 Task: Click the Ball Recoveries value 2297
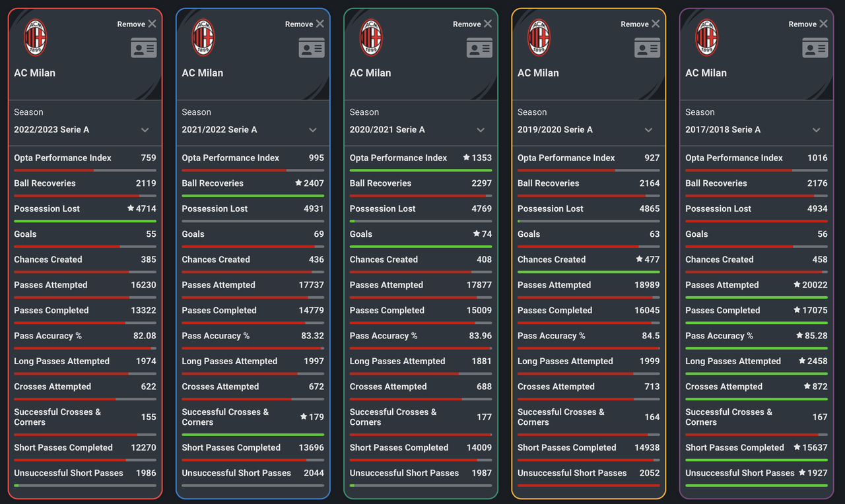(481, 183)
